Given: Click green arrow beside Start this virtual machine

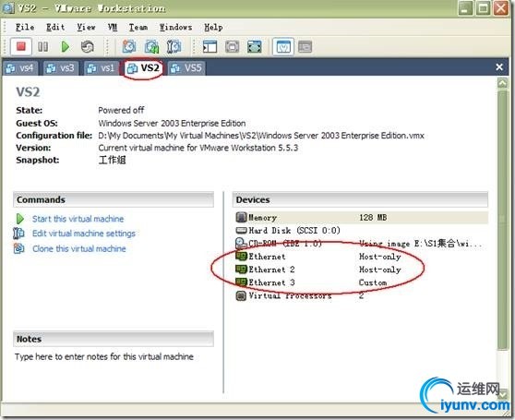Looking at the screenshot, I should [x=19, y=219].
